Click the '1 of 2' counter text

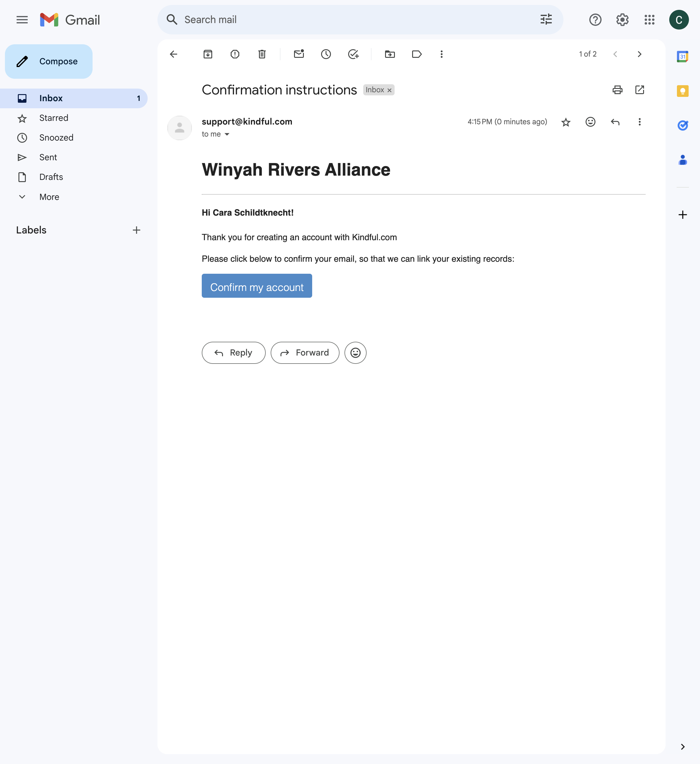(x=587, y=54)
